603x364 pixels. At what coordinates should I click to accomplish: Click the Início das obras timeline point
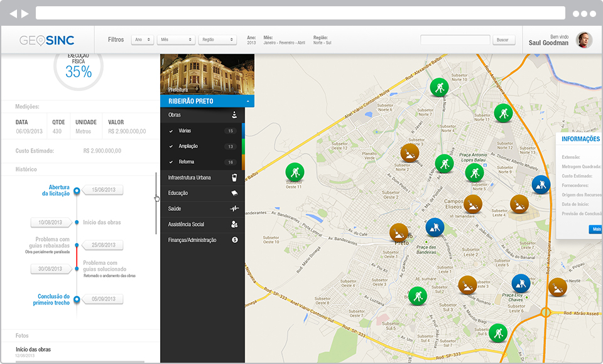pos(77,222)
